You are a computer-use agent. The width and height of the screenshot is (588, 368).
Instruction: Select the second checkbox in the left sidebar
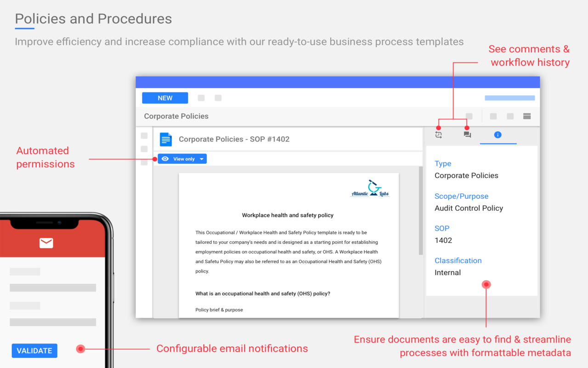pos(144,149)
